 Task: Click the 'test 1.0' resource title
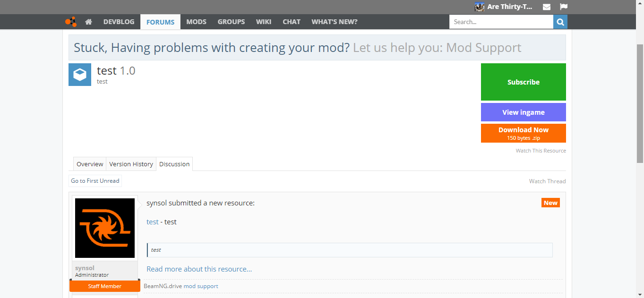[x=116, y=71]
